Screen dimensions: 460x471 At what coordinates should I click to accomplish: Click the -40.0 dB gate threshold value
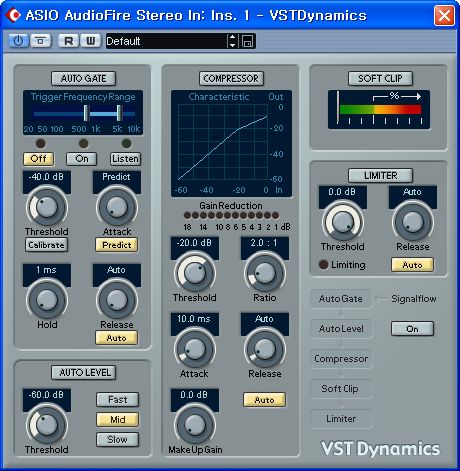47,177
